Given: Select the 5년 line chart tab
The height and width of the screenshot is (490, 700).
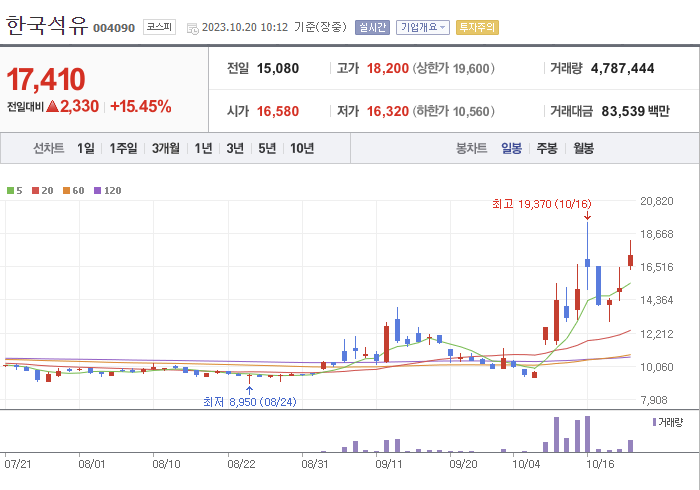Looking at the screenshot, I should click(x=267, y=148).
